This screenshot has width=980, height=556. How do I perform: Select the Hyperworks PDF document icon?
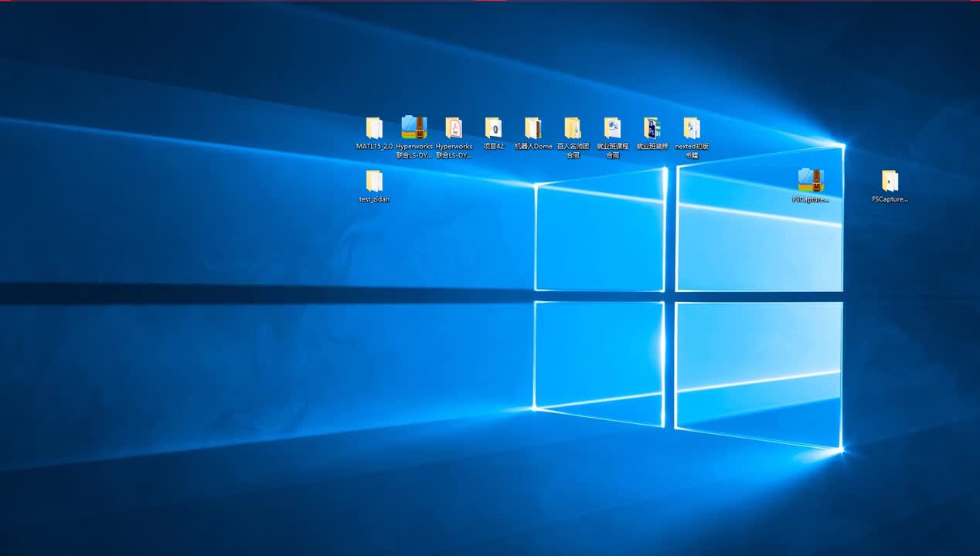(454, 128)
